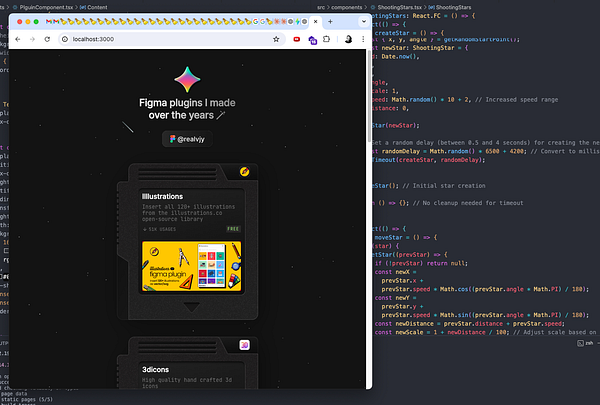This screenshot has height=405, width=600.
Task: Click the down triangle on Illustrations cartridge
Action: click(x=191, y=307)
